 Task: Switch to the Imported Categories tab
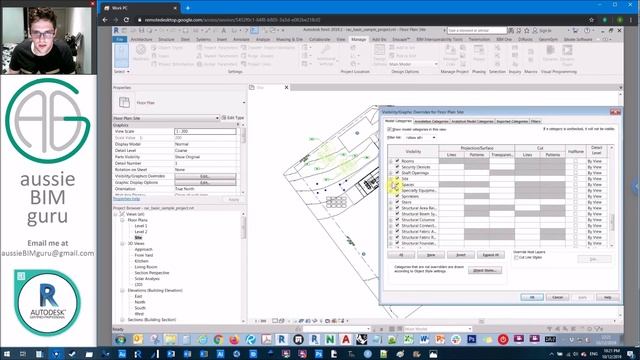512,121
